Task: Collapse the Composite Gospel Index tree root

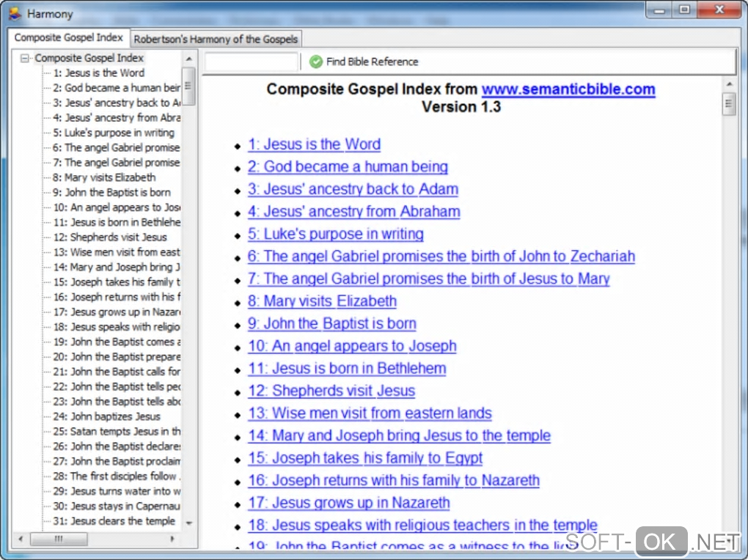Action: pos(24,58)
